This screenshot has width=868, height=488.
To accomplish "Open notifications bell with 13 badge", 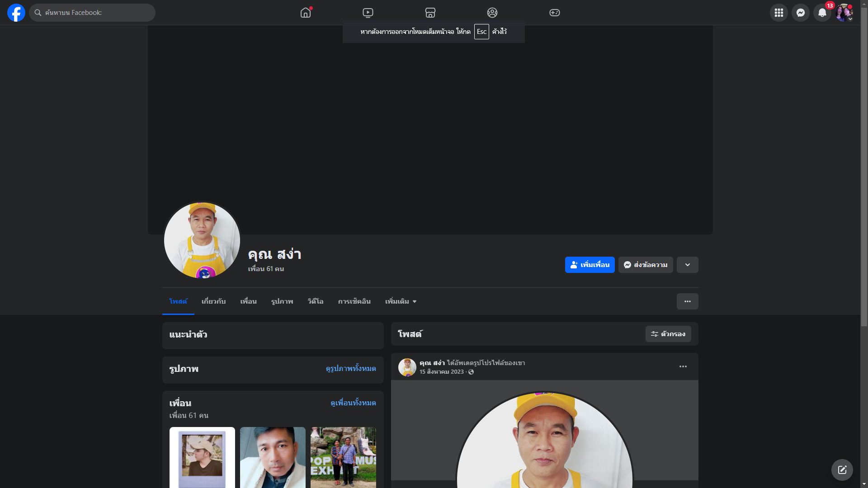I will (x=822, y=13).
